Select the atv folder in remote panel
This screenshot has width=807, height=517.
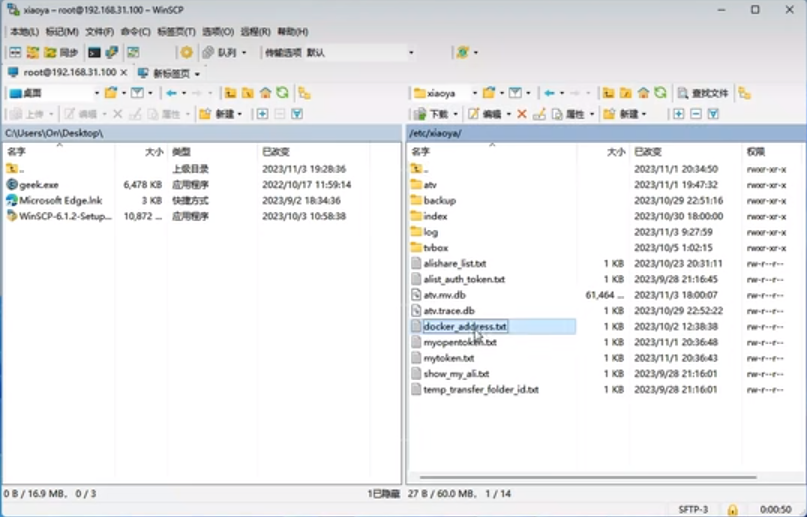coord(430,185)
